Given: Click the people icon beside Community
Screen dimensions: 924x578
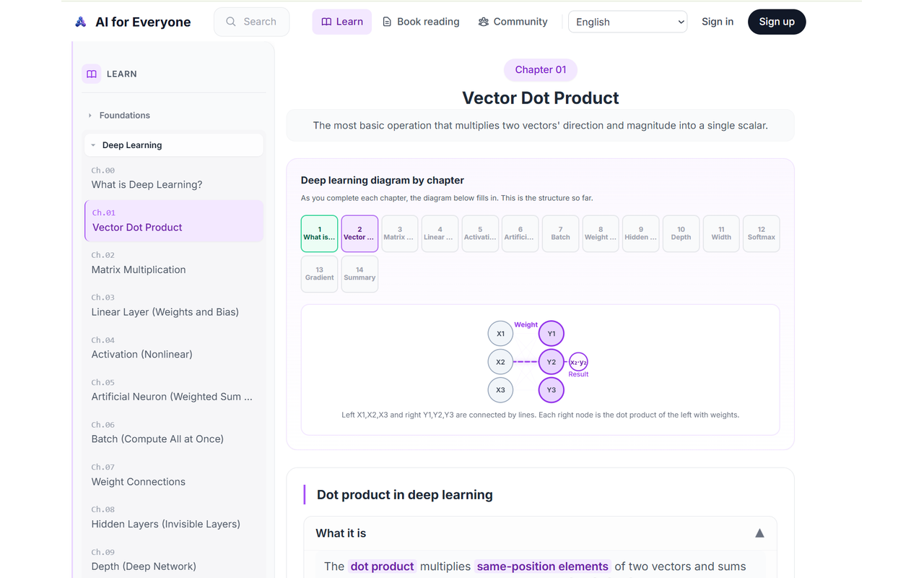Looking at the screenshot, I should (x=484, y=22).
